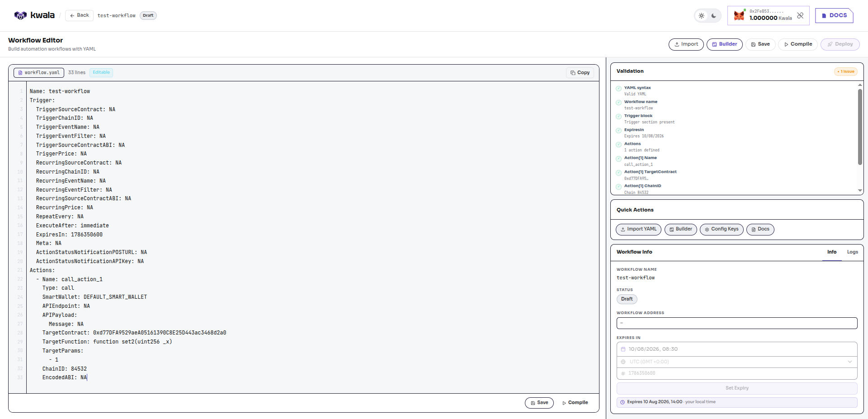Click the 'EncodedABI: NA' line
This screenshot has height=419, width=868.
point(65,378)
